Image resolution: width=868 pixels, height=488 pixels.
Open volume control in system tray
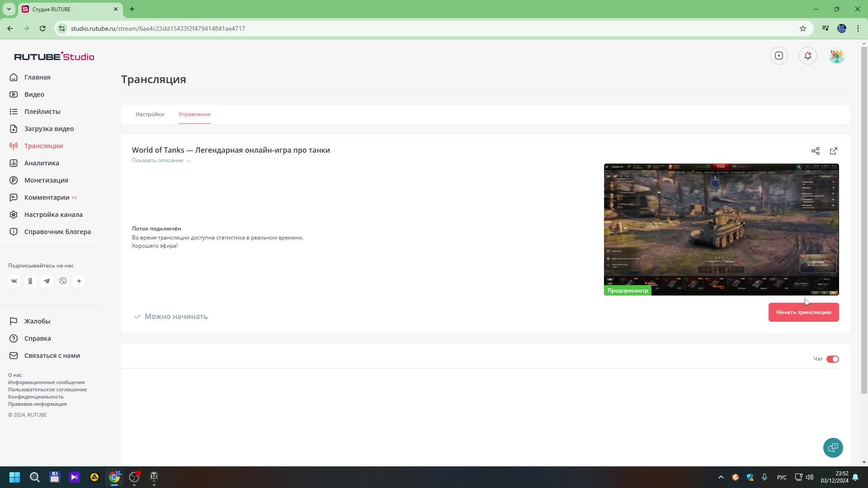point(810,477)
